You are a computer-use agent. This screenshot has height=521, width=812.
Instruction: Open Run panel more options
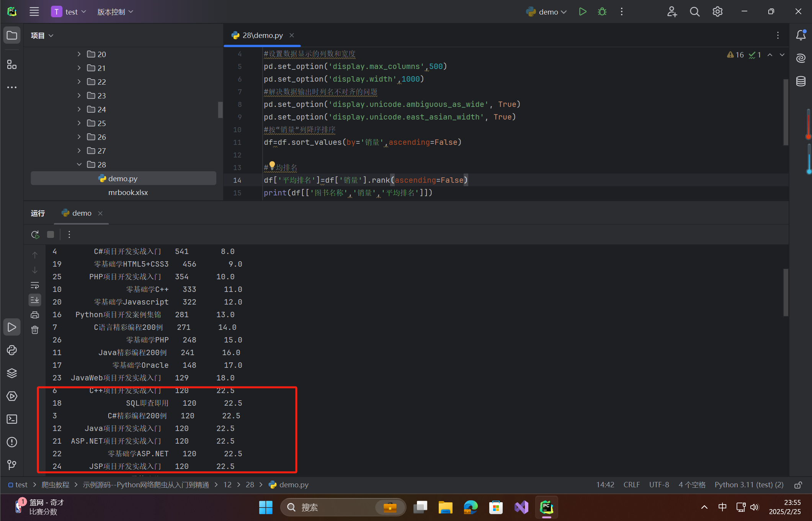[69, 234]
